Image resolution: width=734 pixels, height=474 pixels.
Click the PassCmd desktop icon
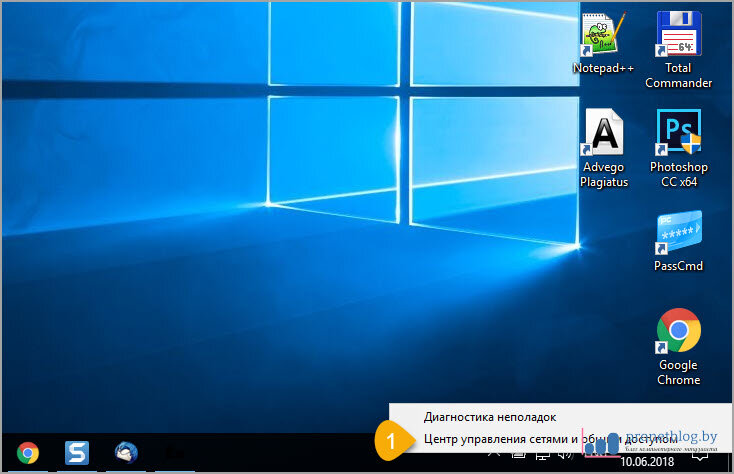(678, 241)
